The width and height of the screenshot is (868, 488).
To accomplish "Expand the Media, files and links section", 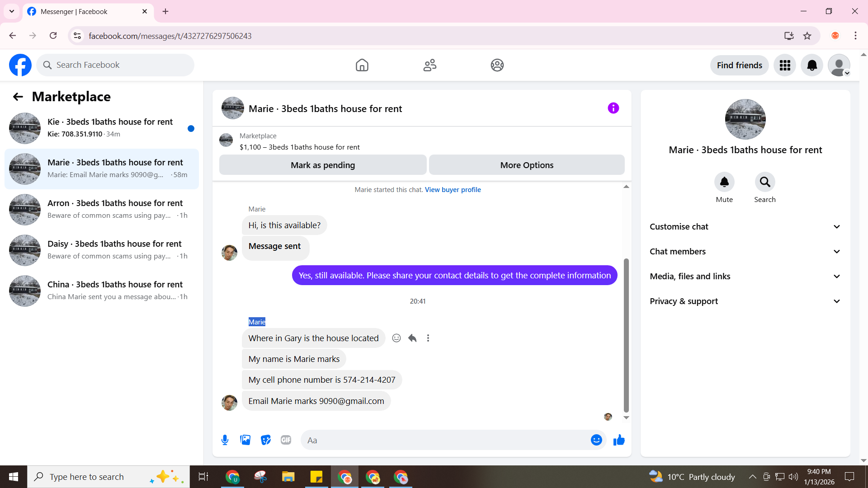I will coord(745,277).
